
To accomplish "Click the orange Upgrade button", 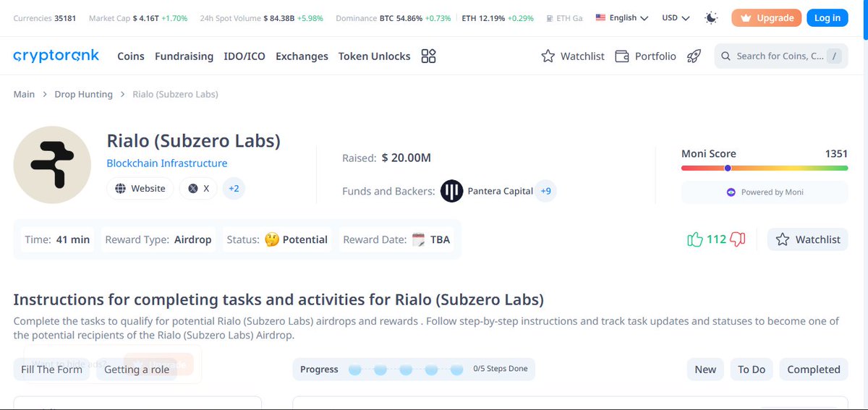I will [x=766, y=18].
